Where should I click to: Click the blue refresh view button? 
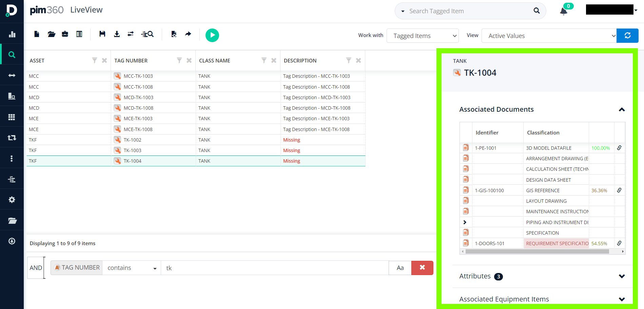627,36
